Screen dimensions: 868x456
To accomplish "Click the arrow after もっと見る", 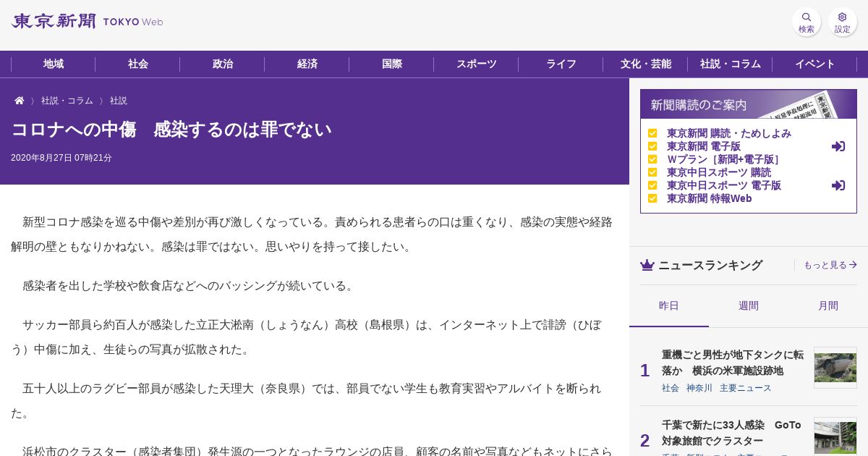I will pyautogui.click(x=853, y=265).
